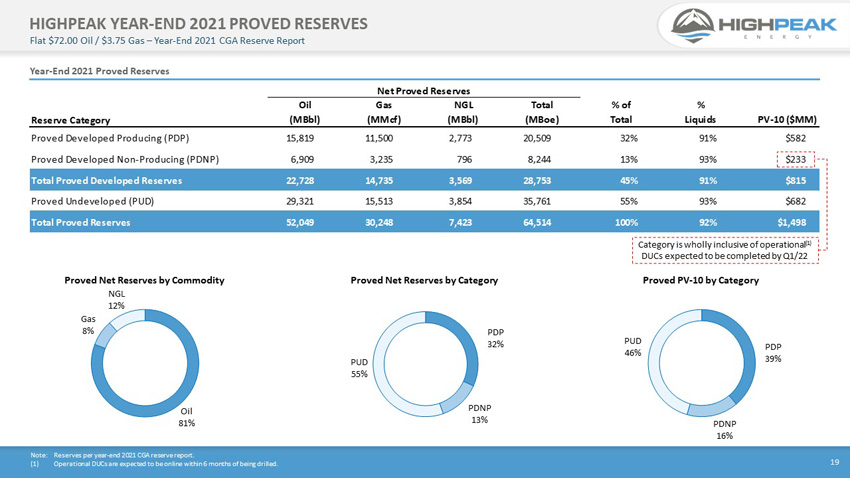
Task: Select 'Proved PV-10 by Category' chart title
Action: pos(700,280)
